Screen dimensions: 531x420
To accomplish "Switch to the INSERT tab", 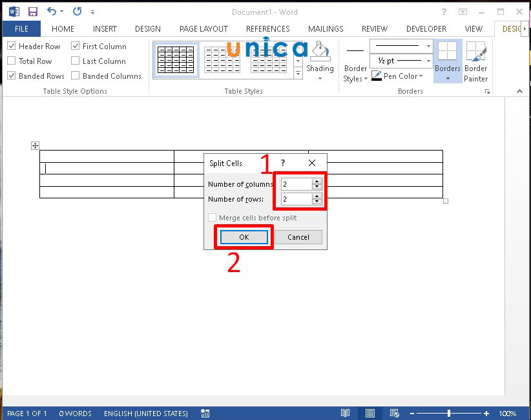I will click(105, 29).
